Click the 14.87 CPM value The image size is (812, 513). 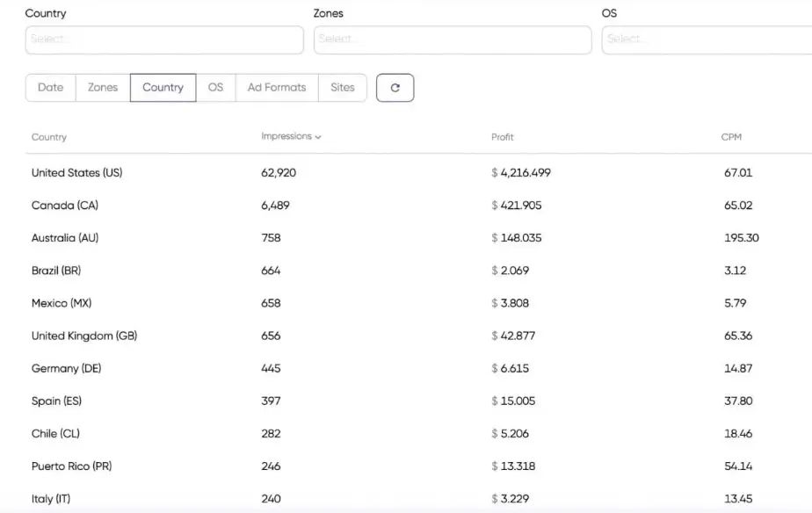point(738,369)
